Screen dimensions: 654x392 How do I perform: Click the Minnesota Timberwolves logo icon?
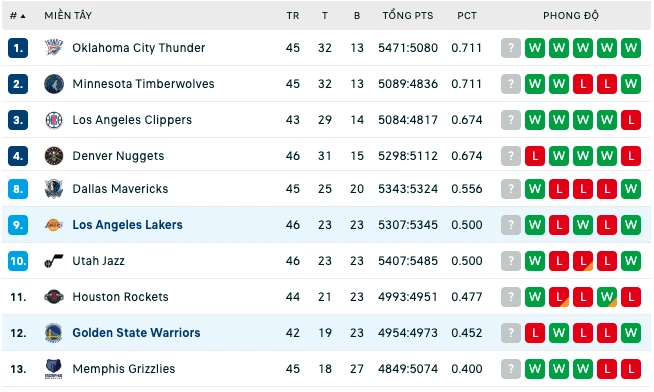(x=54, y=84)
